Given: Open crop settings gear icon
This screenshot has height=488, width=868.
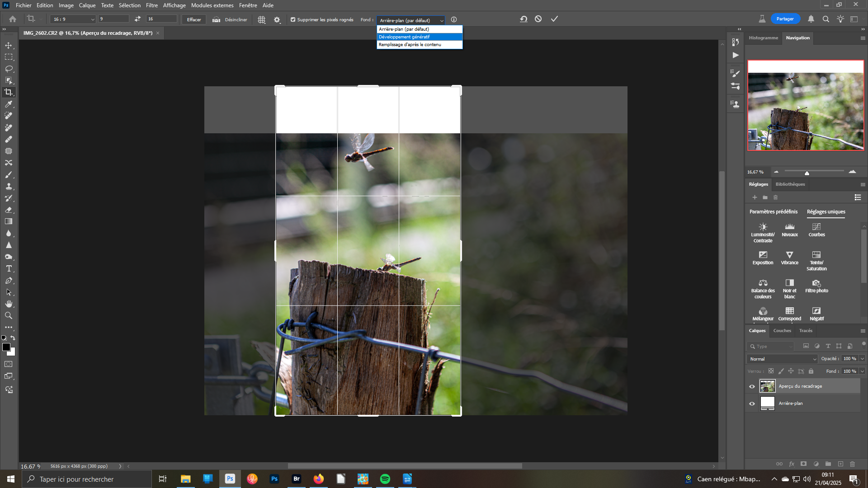Looking at the screenshot, I should coord(277,19).
